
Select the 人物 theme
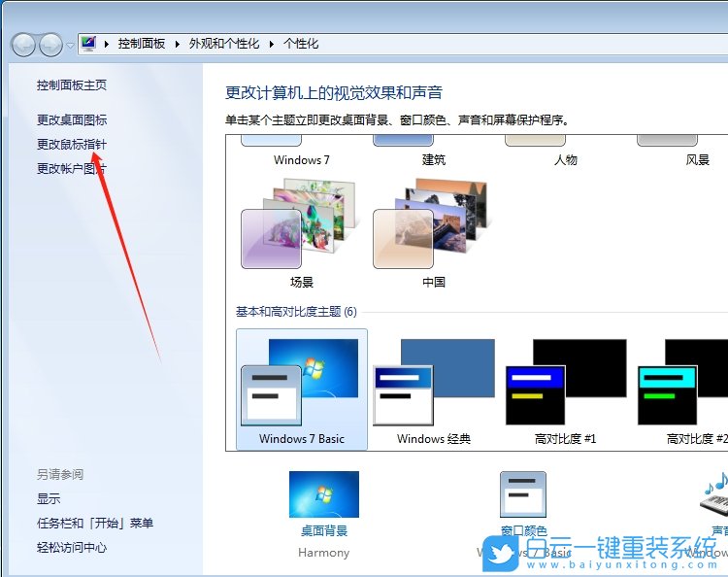pyautogui.click(x=566, y=152)
